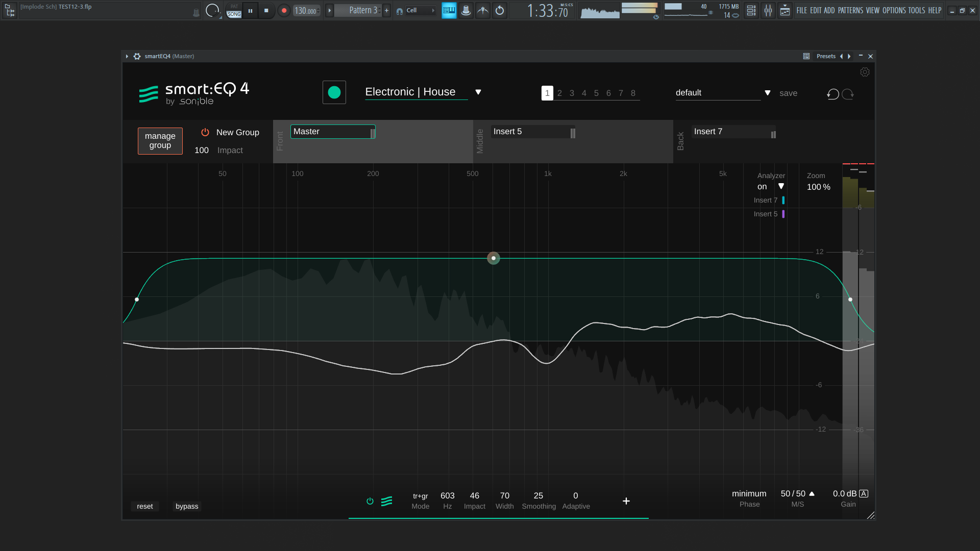
Task: Toggle the typing keyboard to piano icon
Action: coord(449,10)
